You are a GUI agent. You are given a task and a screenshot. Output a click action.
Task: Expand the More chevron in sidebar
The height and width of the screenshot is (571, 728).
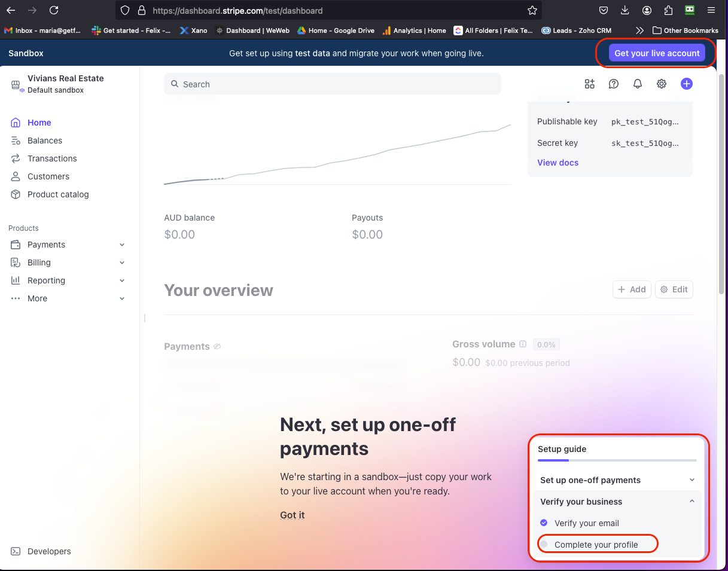[122, 298]
